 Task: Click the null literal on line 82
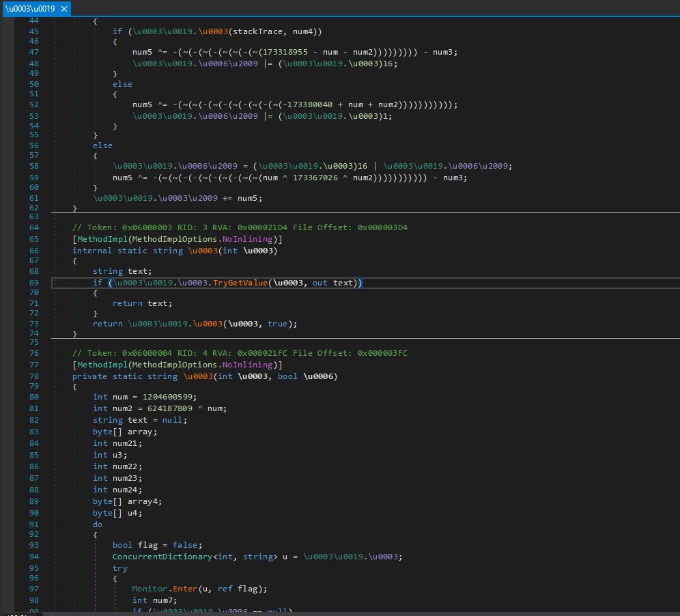172,421
